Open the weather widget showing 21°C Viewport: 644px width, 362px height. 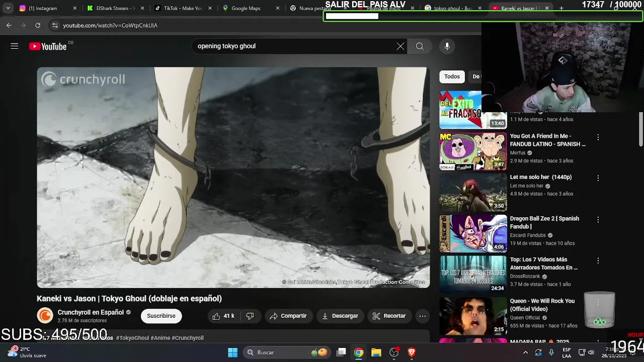tap(28, 352)
